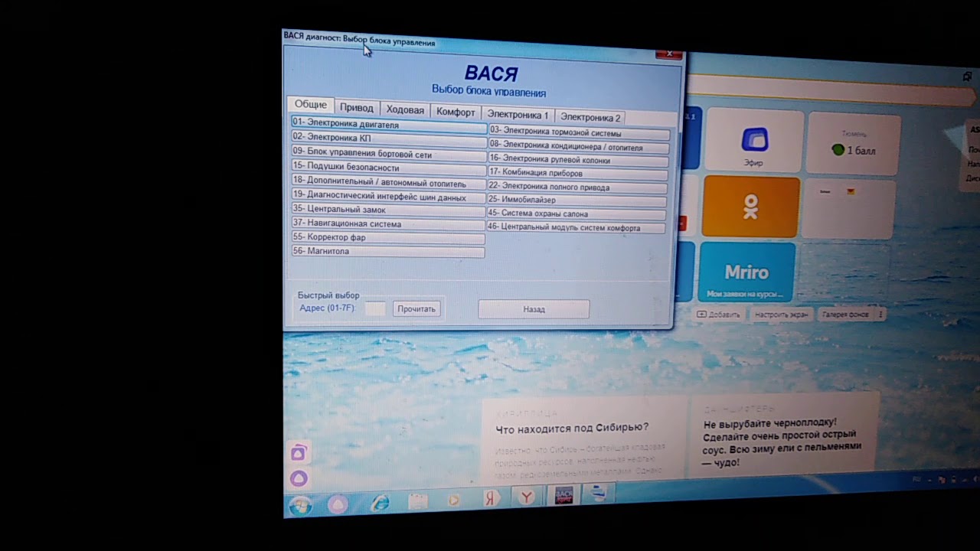Open the red Яндекс Я taskbar icon

tap(490, 499)
